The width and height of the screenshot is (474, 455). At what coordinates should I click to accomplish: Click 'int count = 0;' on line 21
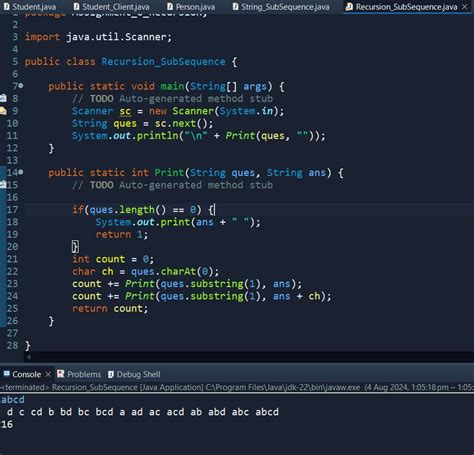113,259
